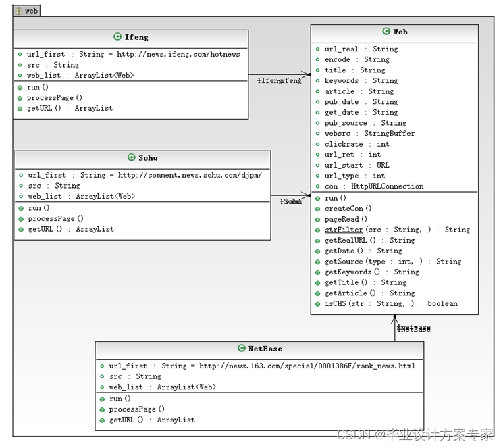
Task: Select Web pub_date attribute
Action: [x=361, y=102]
